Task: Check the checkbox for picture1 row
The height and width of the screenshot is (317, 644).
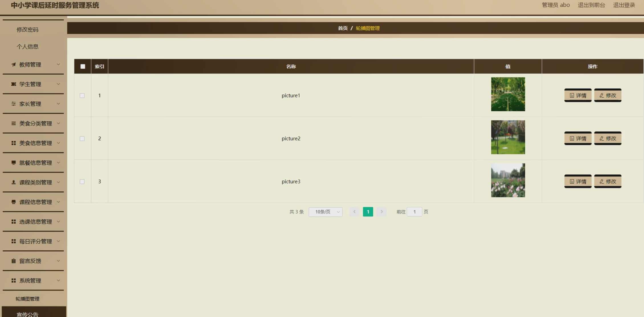Action: [x=82, y=96]
